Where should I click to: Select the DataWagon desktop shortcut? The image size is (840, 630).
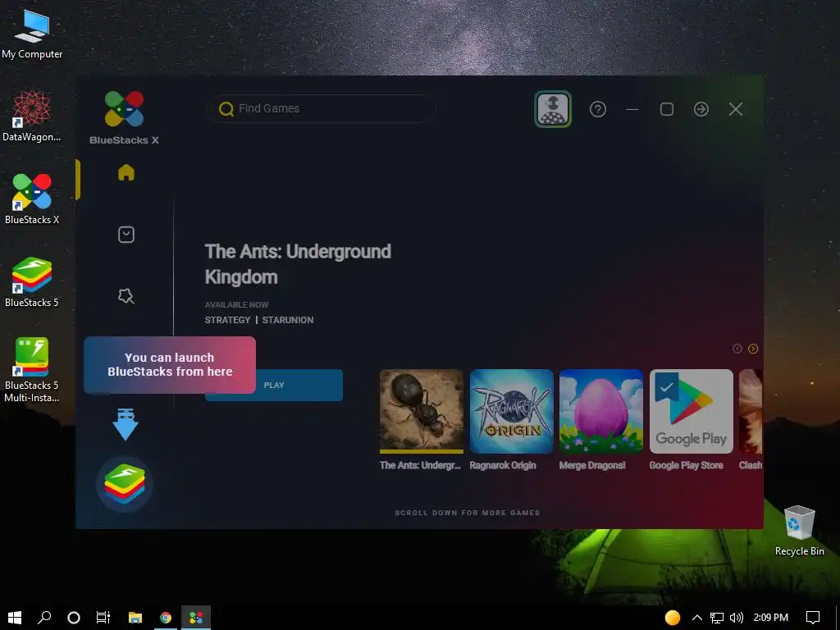32,116
